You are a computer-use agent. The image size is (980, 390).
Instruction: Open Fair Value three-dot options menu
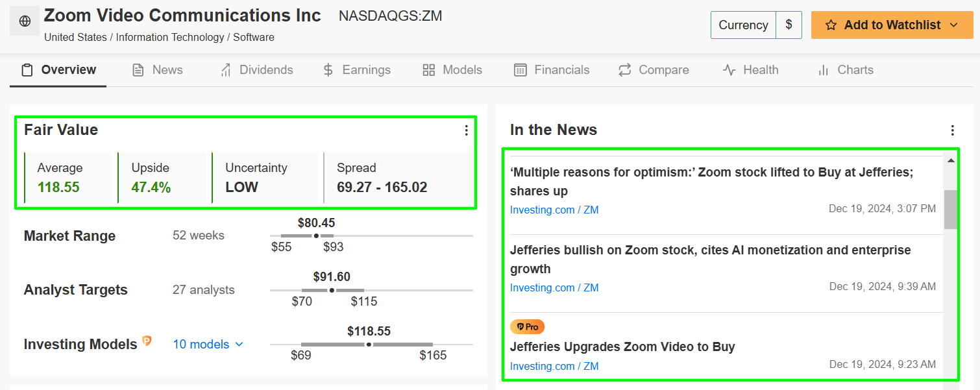pyautogui.click(x=466, y=130)
